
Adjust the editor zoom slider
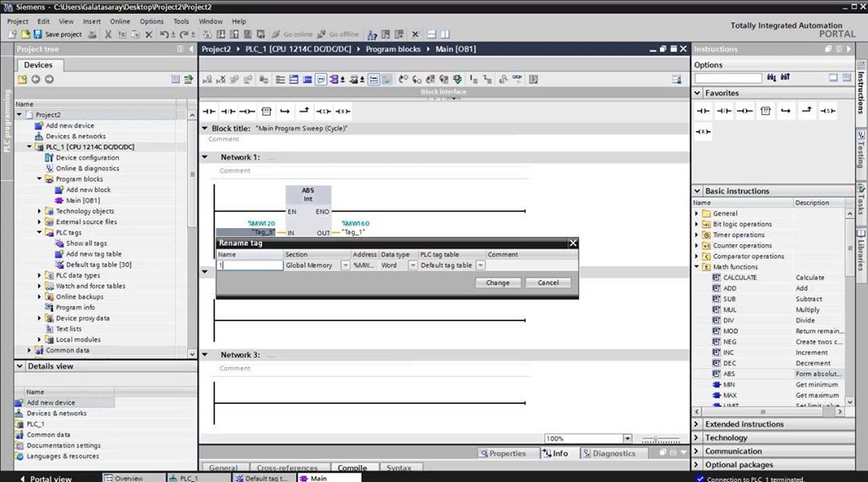point(661,439)
